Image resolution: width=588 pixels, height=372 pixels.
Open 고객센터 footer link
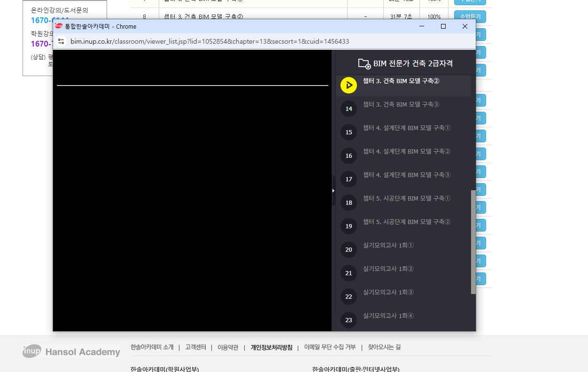[x=195, y=347]
